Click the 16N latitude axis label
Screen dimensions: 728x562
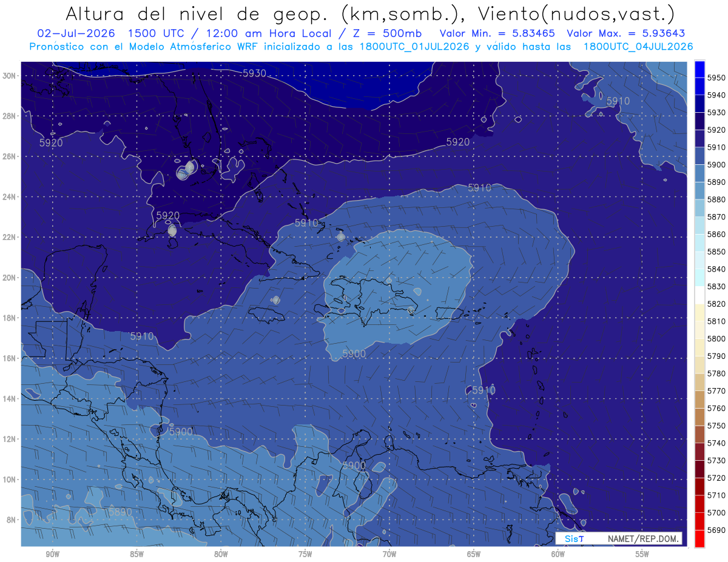(9, 358)
